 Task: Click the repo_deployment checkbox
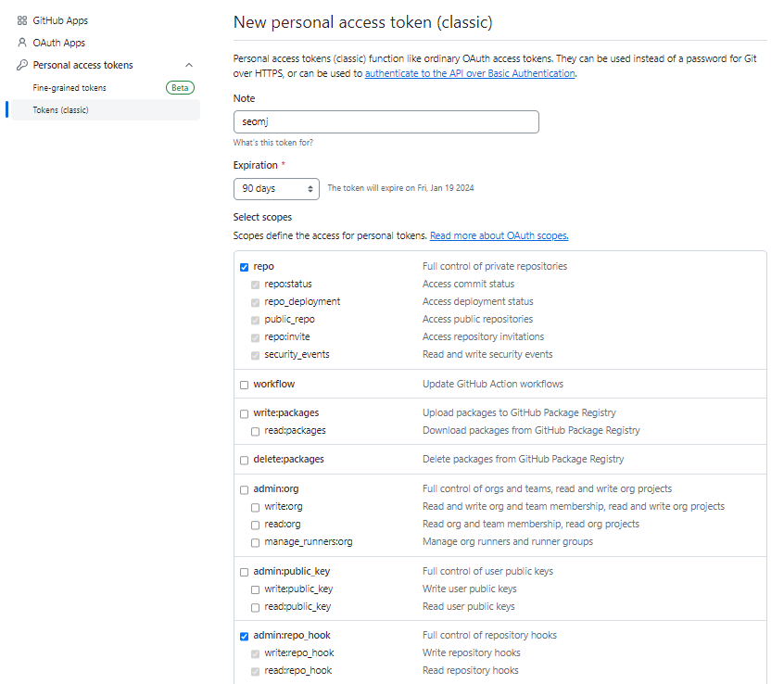point(255,302)
